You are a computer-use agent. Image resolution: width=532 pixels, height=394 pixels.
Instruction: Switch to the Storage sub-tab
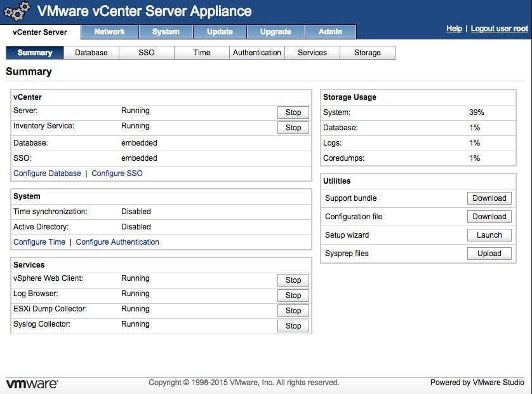click(x=367, y=53)
